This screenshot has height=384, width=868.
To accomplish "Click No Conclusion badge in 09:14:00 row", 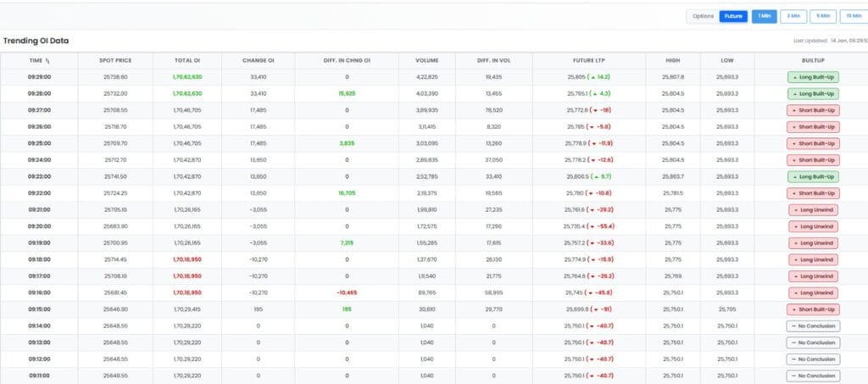I will [x=813, y=326].
